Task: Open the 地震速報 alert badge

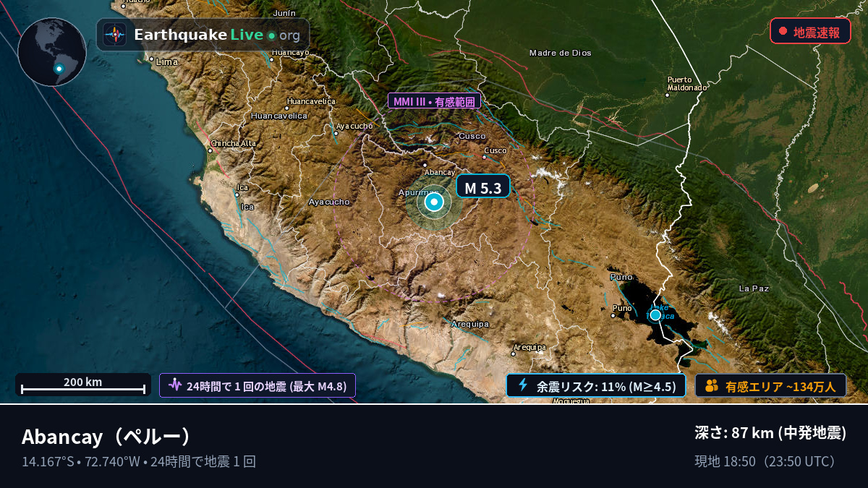Action: click(x=810, y=31)
